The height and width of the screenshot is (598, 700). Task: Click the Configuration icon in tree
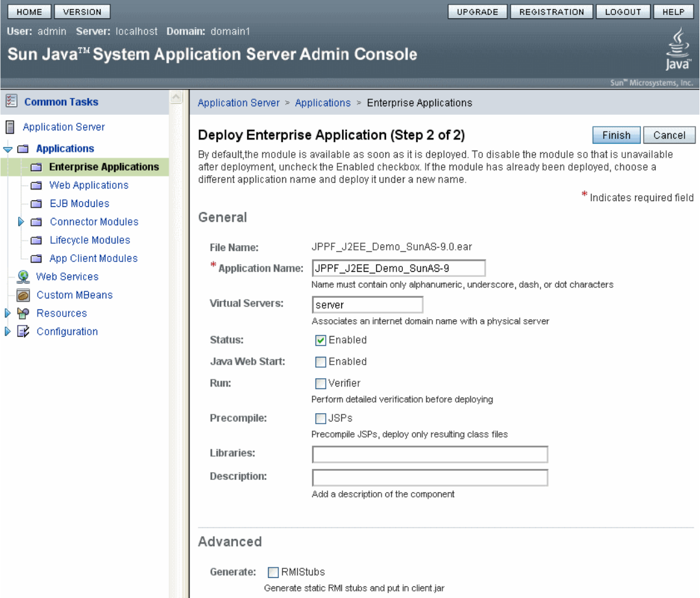[23, 331]
